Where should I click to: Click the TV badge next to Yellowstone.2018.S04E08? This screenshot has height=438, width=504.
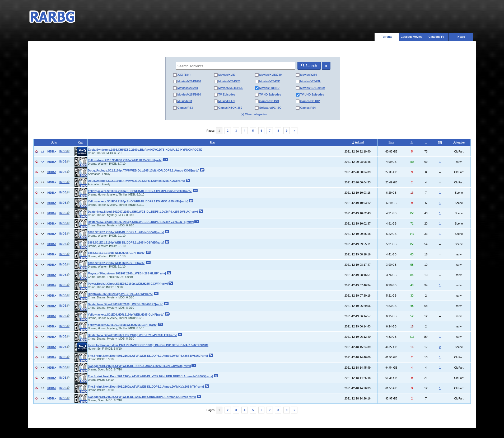click(x=166, y=160)
